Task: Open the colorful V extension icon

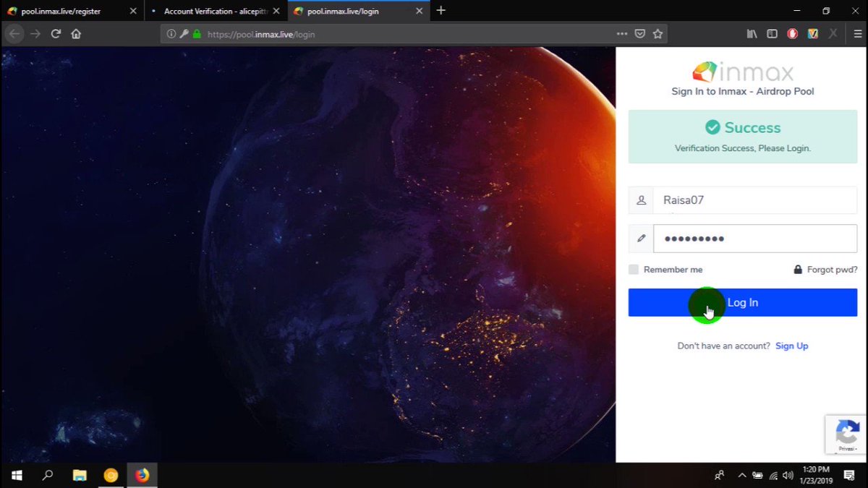Action: tap(813, 34)
